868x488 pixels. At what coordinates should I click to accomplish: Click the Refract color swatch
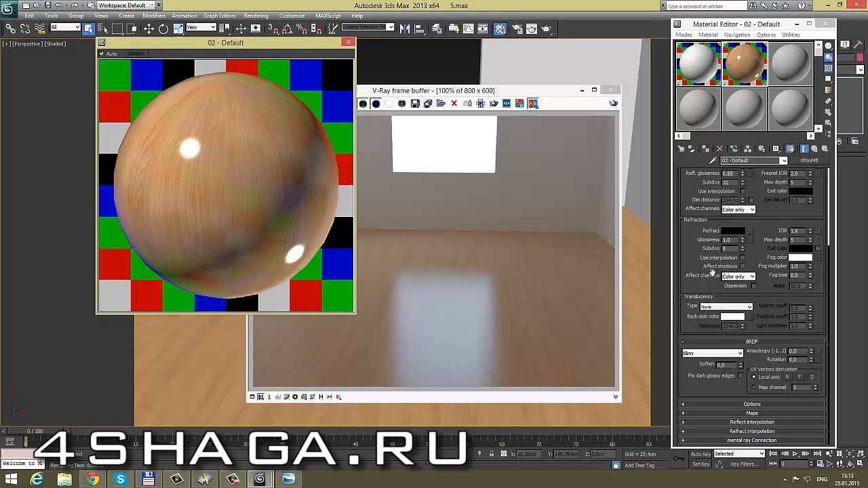(733, 231)
